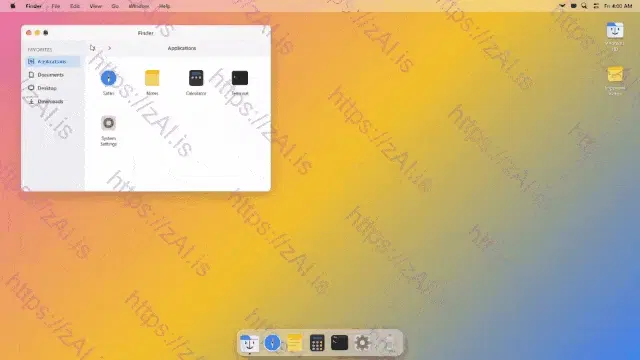Viewport: 640px width, 360px height.
Task: Open System Settings in Finder window
Action: (109, 123)
